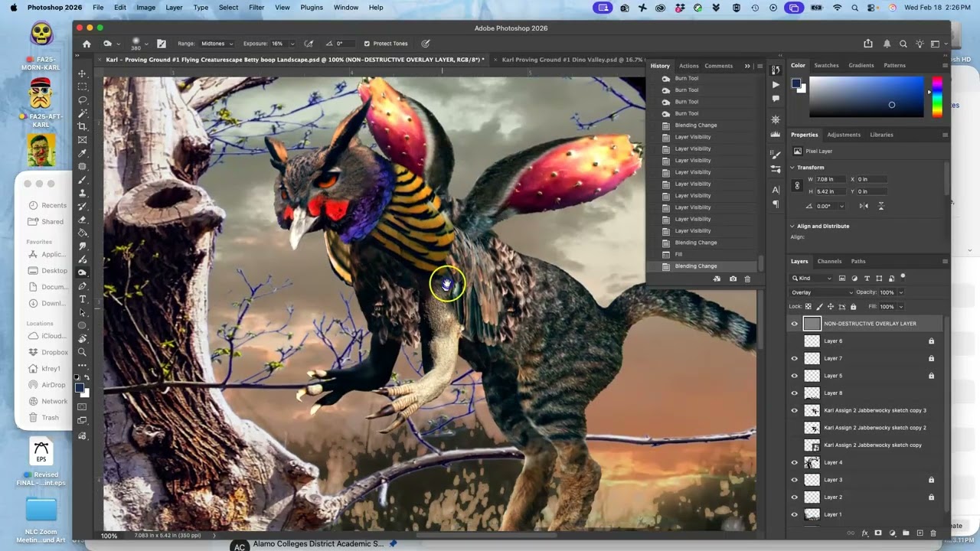Select the Eyedropper tool

(83, 153)
